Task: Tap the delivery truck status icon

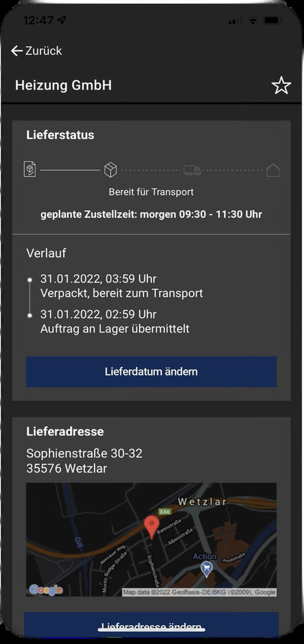Action: click(x=192, y=170)
